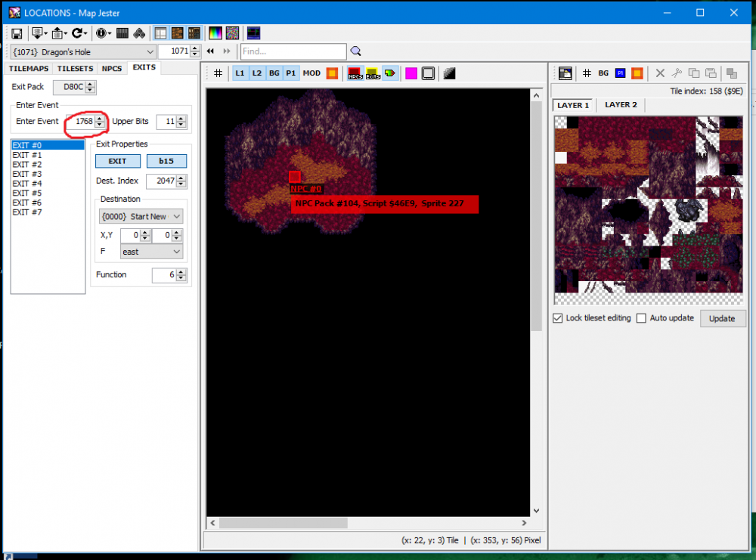Open the color palette rainbow icon

(x=215, y=33)
